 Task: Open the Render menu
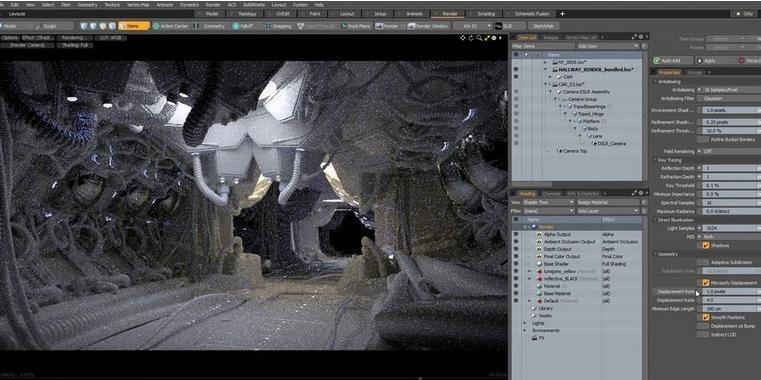click(213, 4)
